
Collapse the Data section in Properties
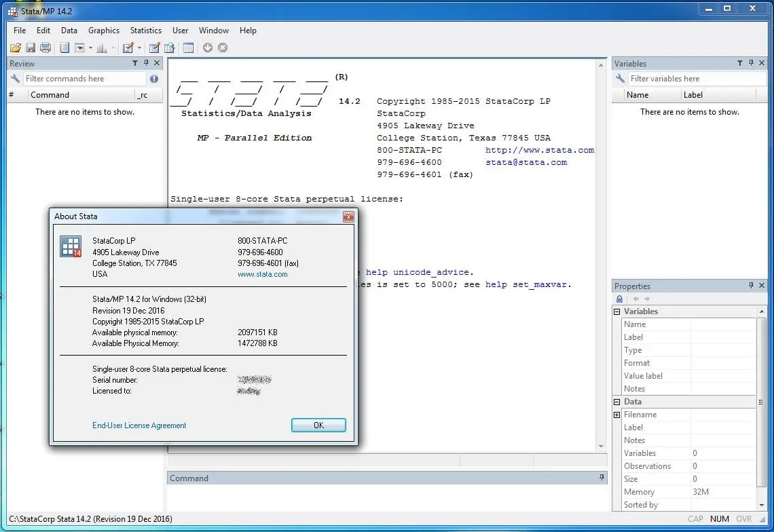616,402
